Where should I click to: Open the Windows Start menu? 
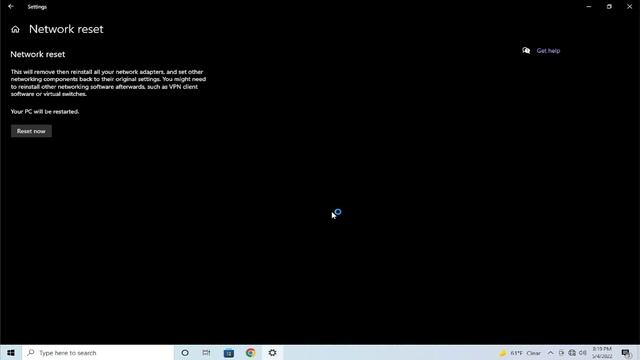11,353
